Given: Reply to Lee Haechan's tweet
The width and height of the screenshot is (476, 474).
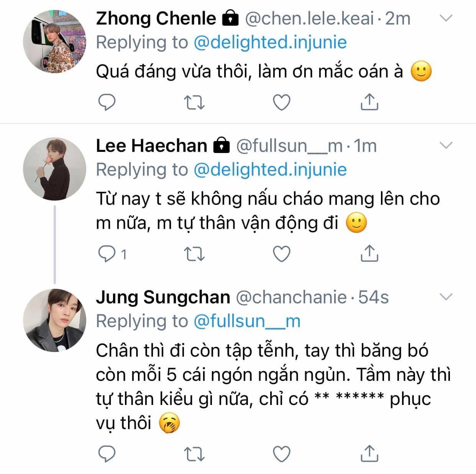Looking at the screenshot, I should click(x=107, y=254).
